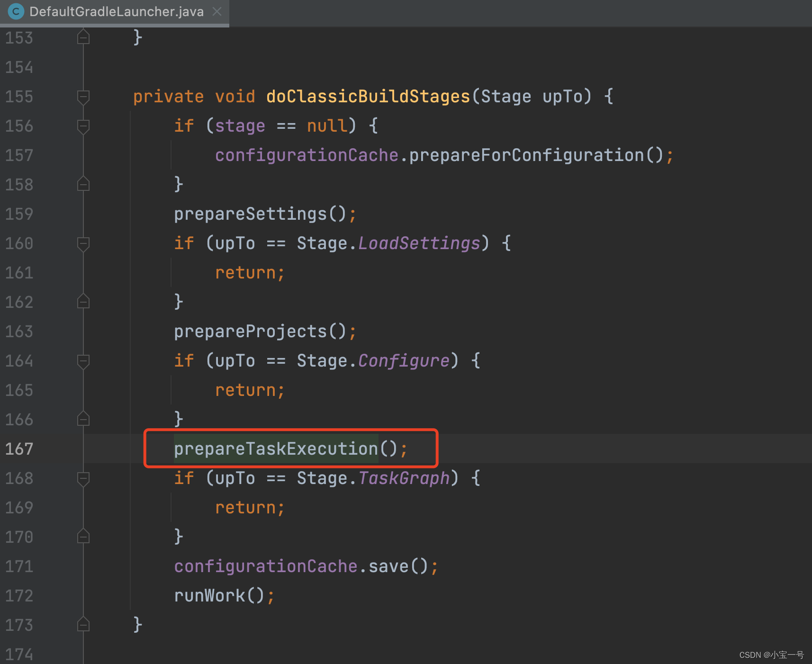Click configurationCache on line 157
The height and width of the screenshot is (664, 812).
(307, 155)
